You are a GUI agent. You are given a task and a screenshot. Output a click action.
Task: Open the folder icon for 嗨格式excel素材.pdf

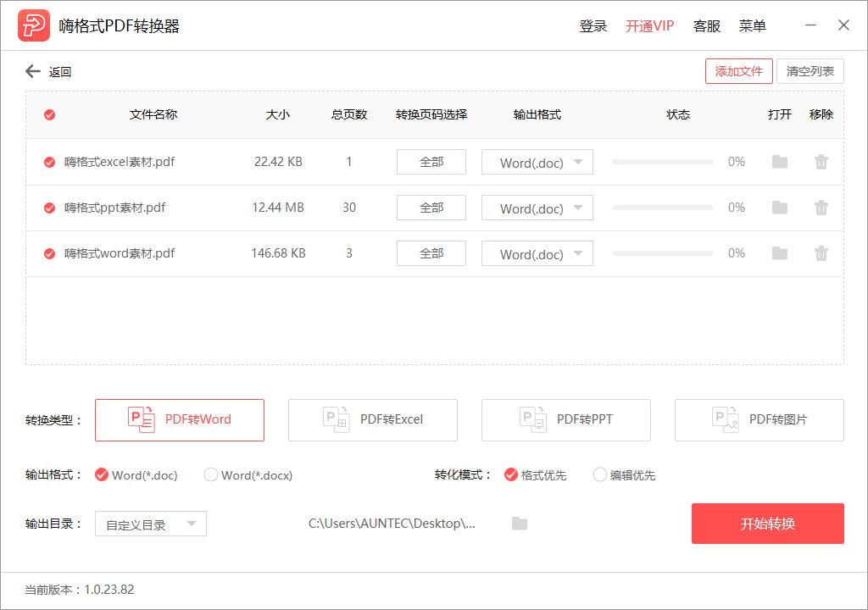pyautogui.click(x=779, y=162)
